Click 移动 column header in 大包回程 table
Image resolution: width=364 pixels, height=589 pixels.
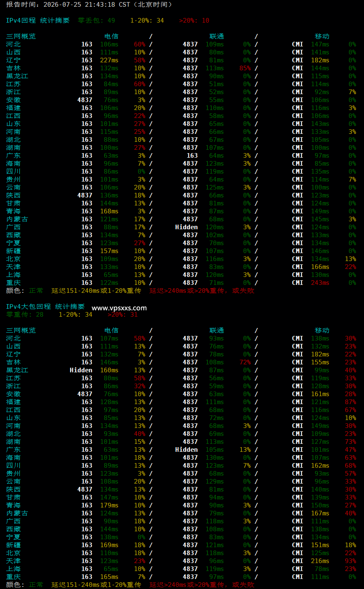click(322, 330)
